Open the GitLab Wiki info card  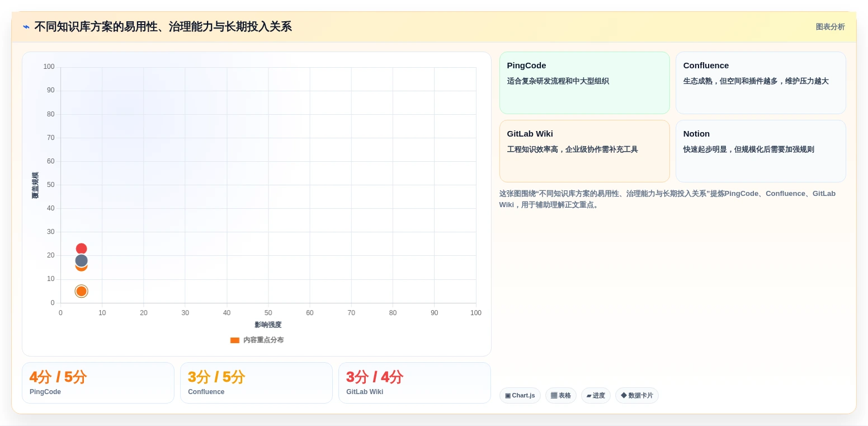click(x=584, y=151)
